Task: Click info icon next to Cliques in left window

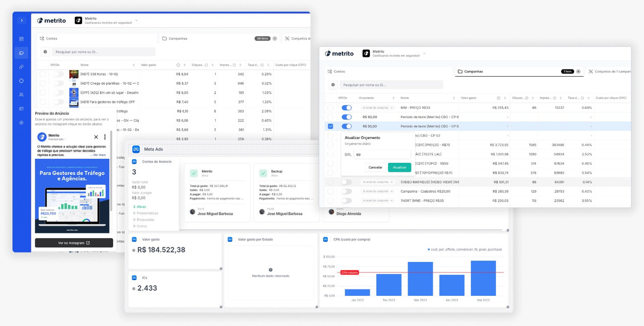Action: coord(206,65)
